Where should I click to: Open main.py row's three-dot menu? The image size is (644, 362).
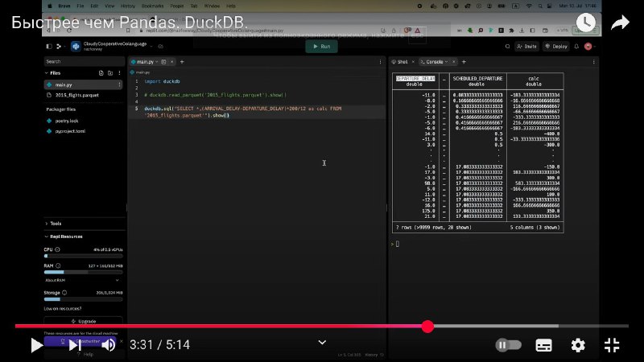[x=119, y=84]
